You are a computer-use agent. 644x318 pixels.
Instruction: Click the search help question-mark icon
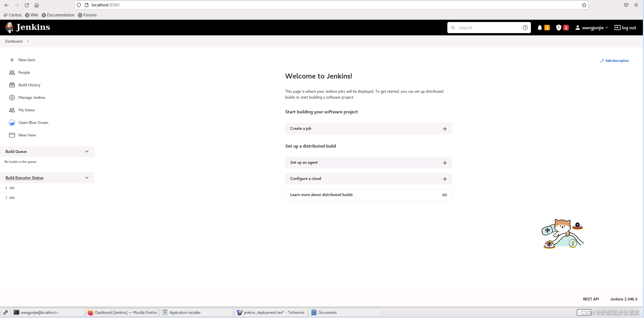[x=525, y=28]
